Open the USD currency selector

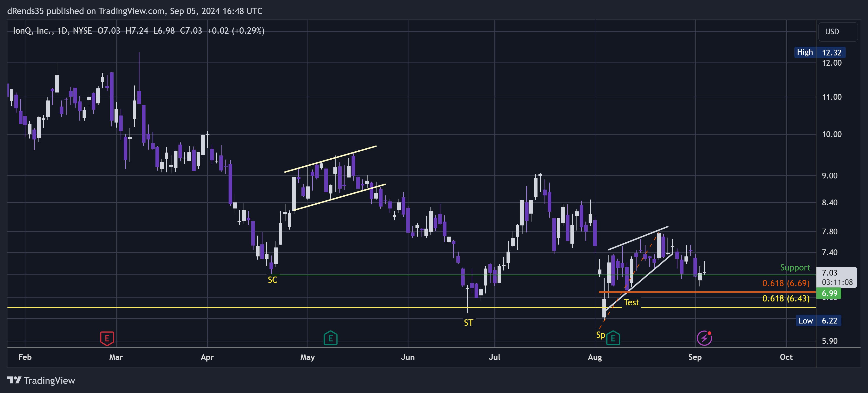(838, 32)
